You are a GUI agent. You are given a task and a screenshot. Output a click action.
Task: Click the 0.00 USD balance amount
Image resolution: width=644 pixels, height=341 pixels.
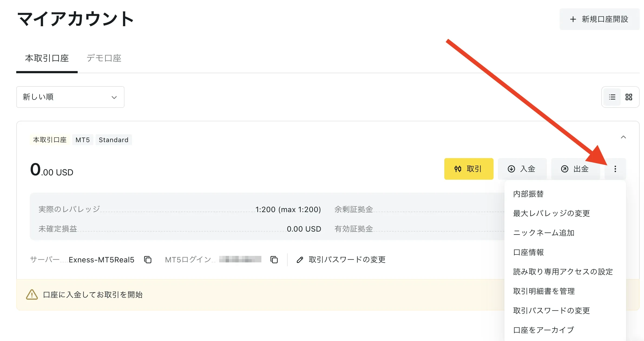pos(52,170)
